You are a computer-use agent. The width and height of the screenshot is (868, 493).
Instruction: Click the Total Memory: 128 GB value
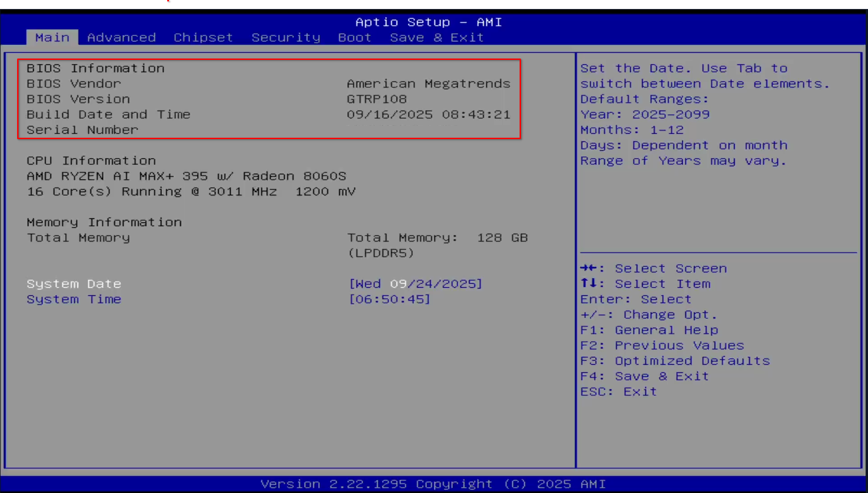[x=438, y=238]
